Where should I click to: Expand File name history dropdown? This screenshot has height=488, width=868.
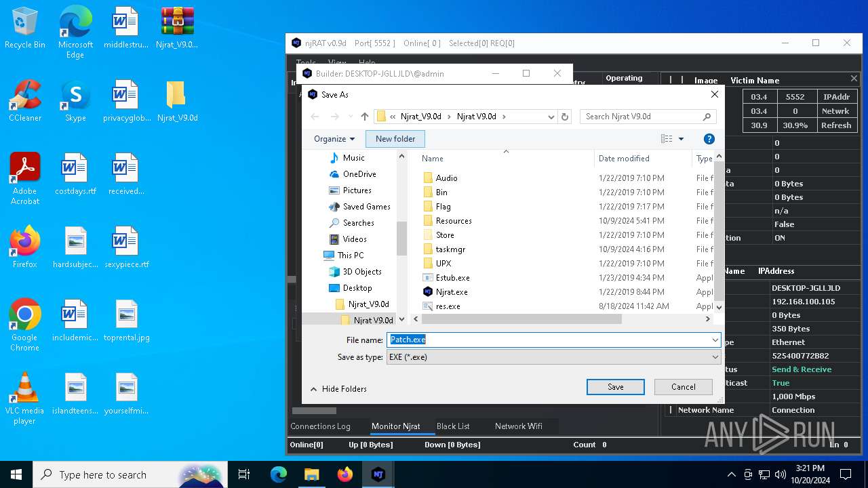(715, 340)
